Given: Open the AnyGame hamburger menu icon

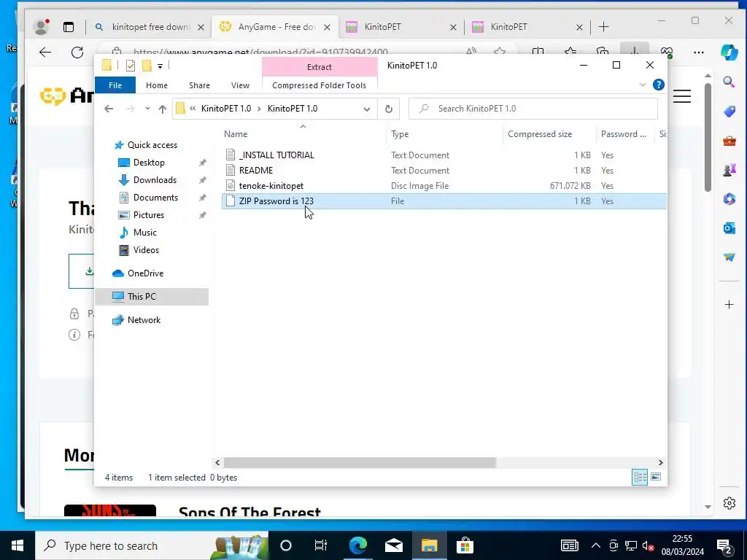Looking at the screenshot, I should 682,96.
